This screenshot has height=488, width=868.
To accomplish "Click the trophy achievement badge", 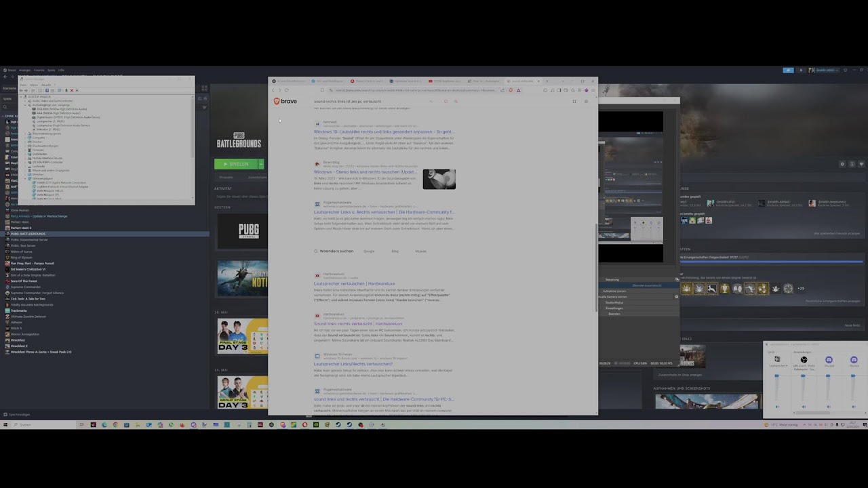I will coord(724,289).
